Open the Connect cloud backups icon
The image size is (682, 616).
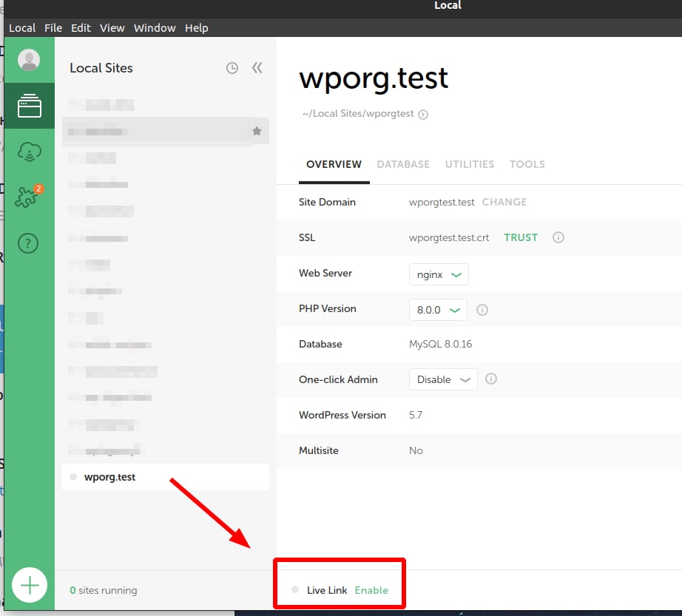pyautogui.click(x=29, y=152)
